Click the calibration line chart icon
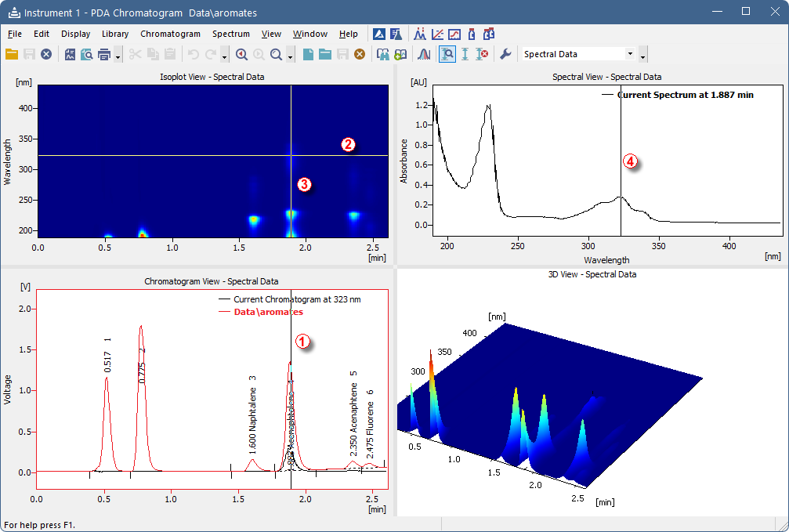This screenshot has height=532, width=789. click(x=437, y=34)
